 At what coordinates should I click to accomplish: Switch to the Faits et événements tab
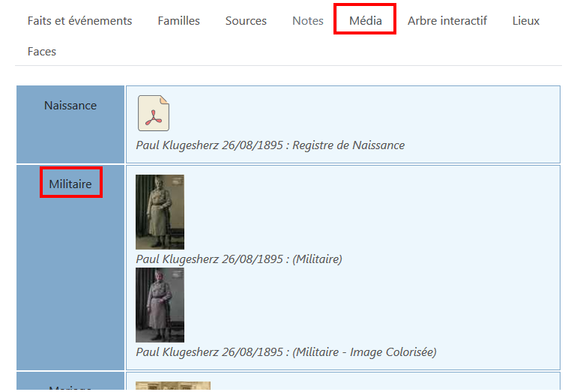(x=79, y=20)
